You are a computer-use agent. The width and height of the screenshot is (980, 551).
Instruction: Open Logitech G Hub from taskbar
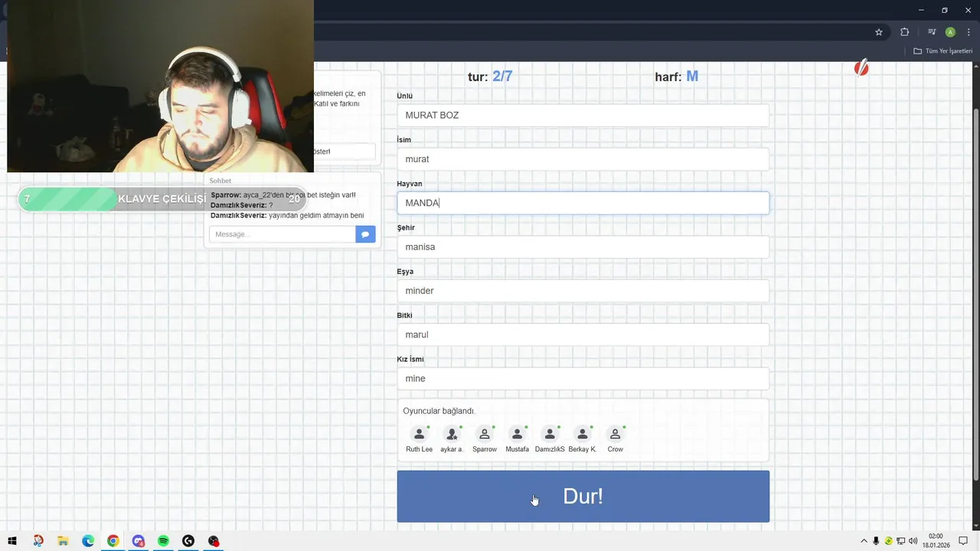click(x=188, y=541)
